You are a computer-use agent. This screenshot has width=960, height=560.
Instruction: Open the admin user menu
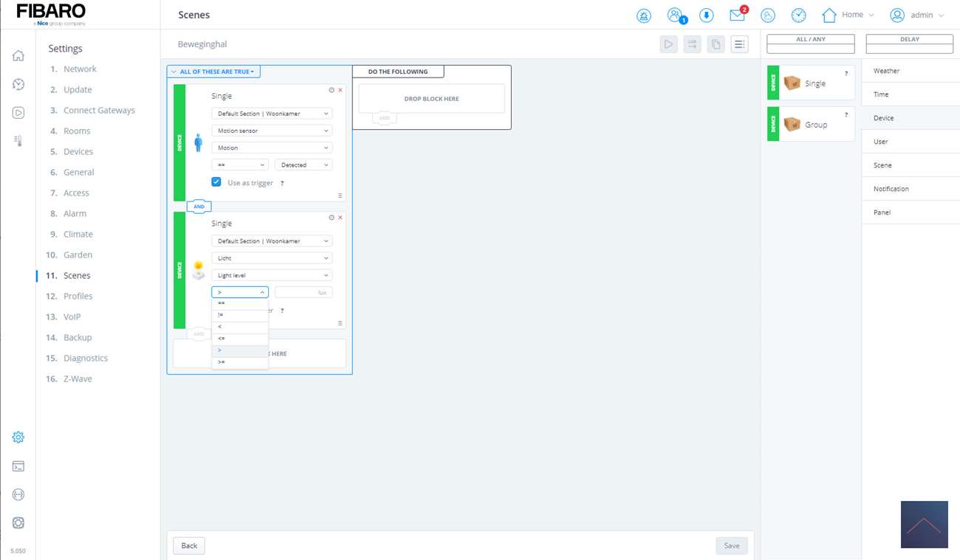[x=916, y=15]
